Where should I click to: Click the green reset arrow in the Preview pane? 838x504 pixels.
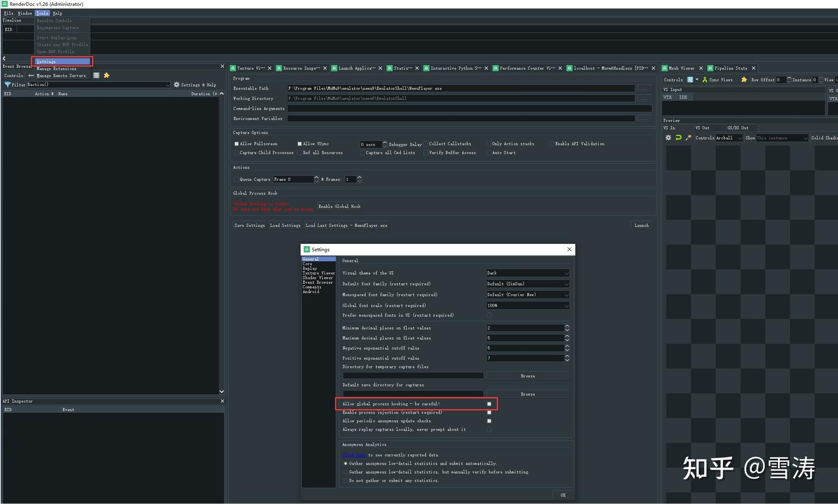(679, 137)
